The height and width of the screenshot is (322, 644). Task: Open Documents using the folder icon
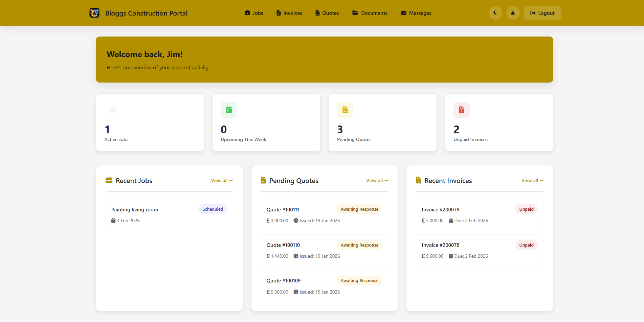[x=355, y=13]
